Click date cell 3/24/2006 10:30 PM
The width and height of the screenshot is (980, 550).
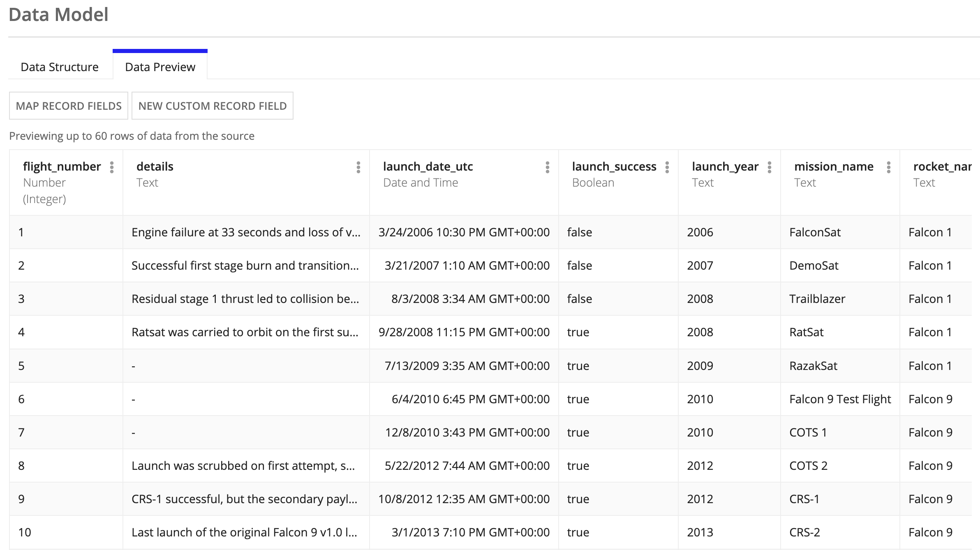464,232
